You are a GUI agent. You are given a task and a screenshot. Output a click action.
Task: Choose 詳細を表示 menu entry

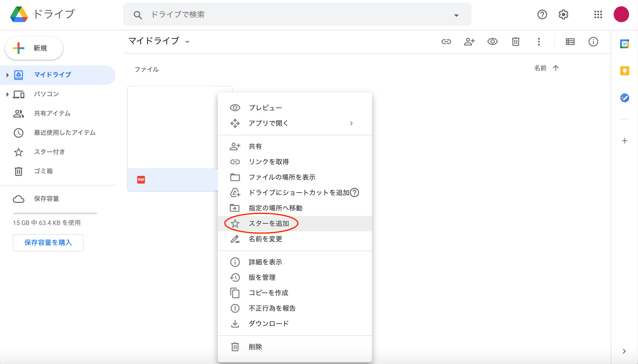(295, 262)
